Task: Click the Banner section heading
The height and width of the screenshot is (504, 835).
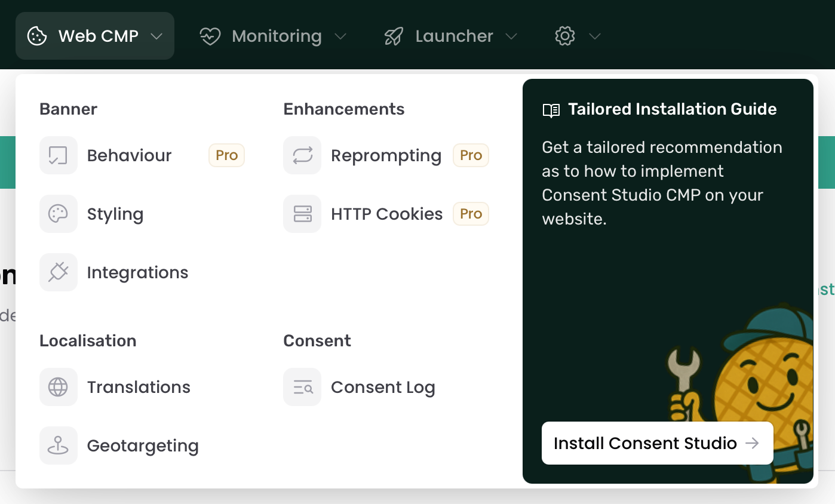Action: (68, 109)
